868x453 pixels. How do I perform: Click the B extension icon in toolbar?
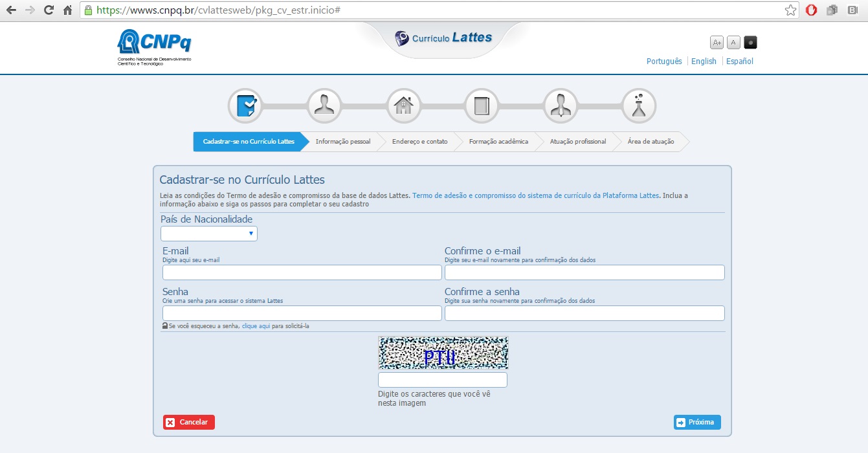851,10
